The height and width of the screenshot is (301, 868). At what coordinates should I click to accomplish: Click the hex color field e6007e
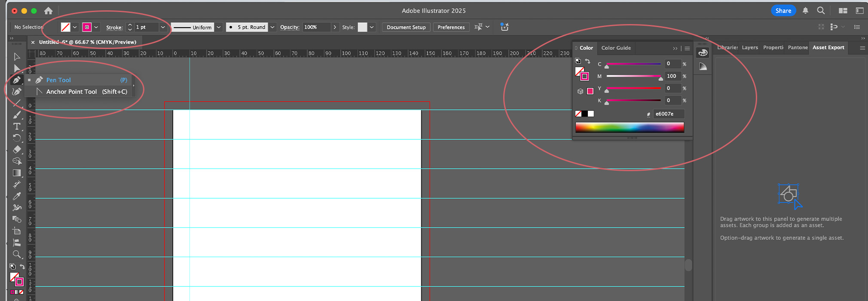[x=669, y=114]
